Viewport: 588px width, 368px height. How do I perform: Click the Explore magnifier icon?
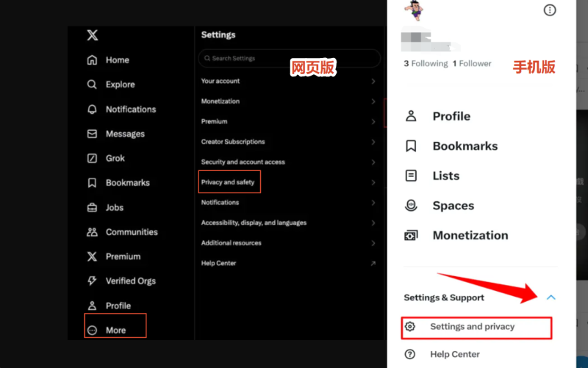pyautogui.click(x=92, y=84)
